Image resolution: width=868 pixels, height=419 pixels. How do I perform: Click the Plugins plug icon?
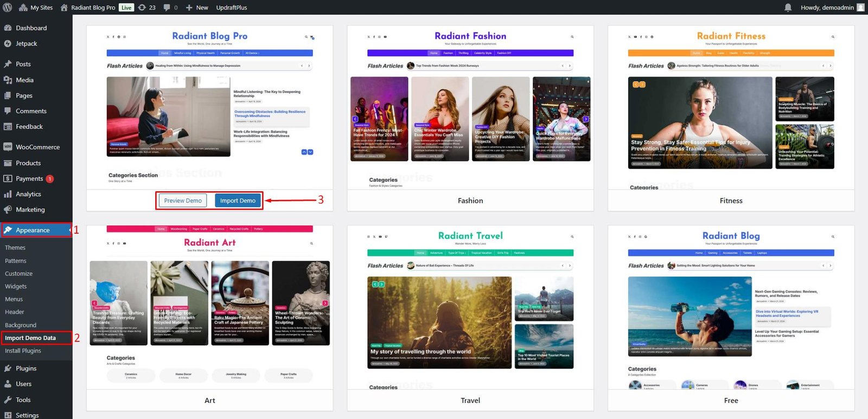(8, 369)
